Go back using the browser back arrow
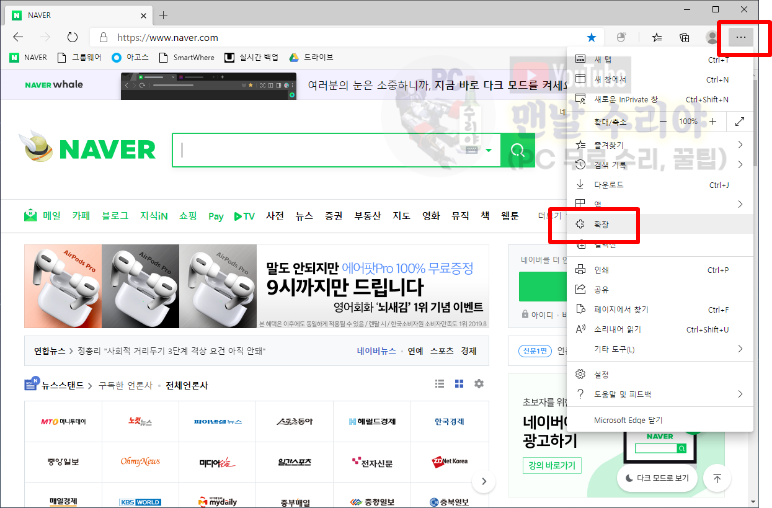 (x=18, y=37)
